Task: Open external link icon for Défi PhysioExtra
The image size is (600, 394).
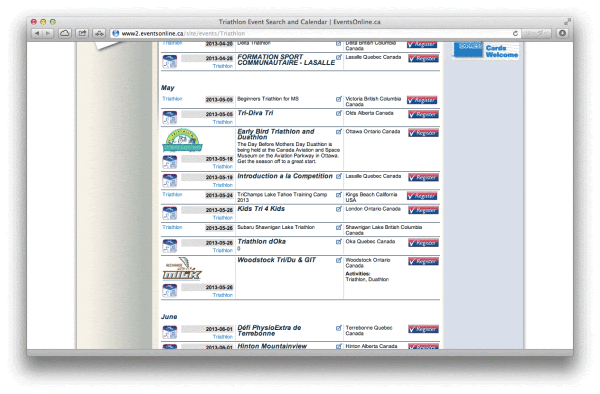Action: 339,328
